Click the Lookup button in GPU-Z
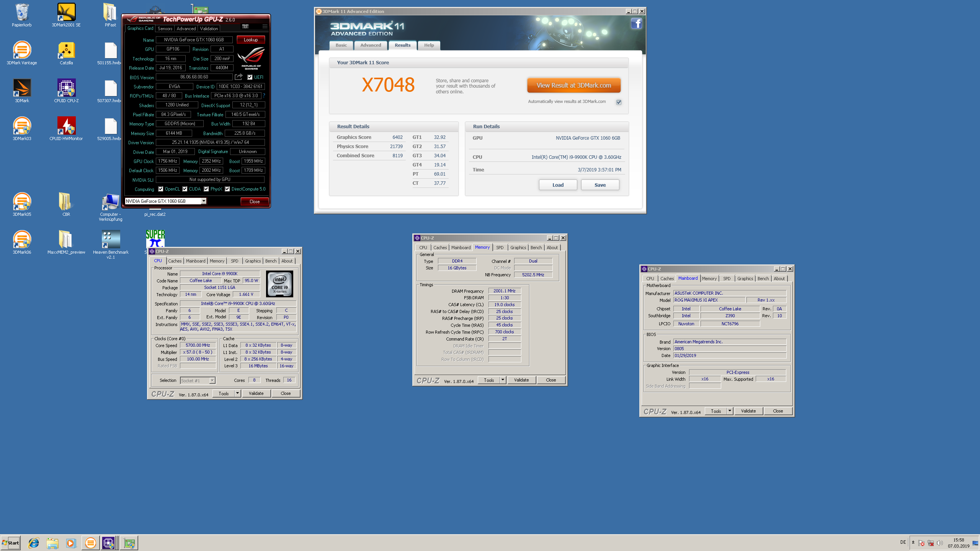 [x=251, y=40]
